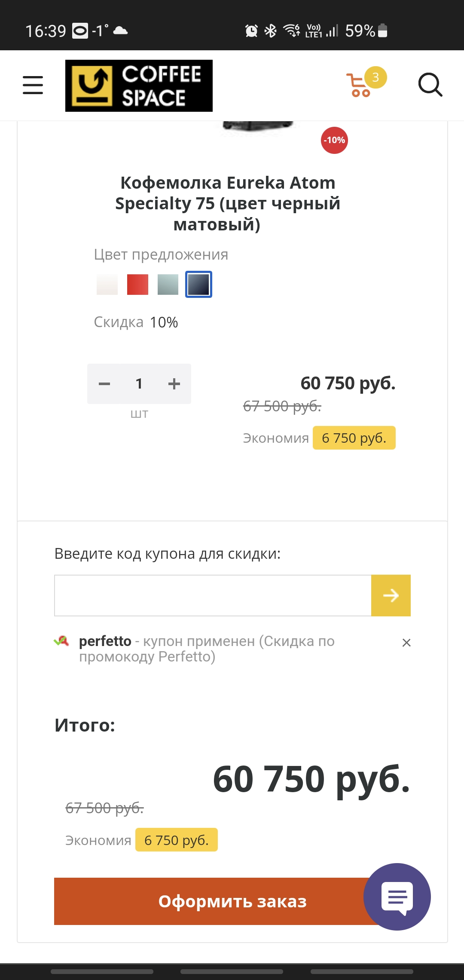Remove the applied perfetto coupon
The width and height of the screenshot is (464, 980).
click(x=406, y=643)
